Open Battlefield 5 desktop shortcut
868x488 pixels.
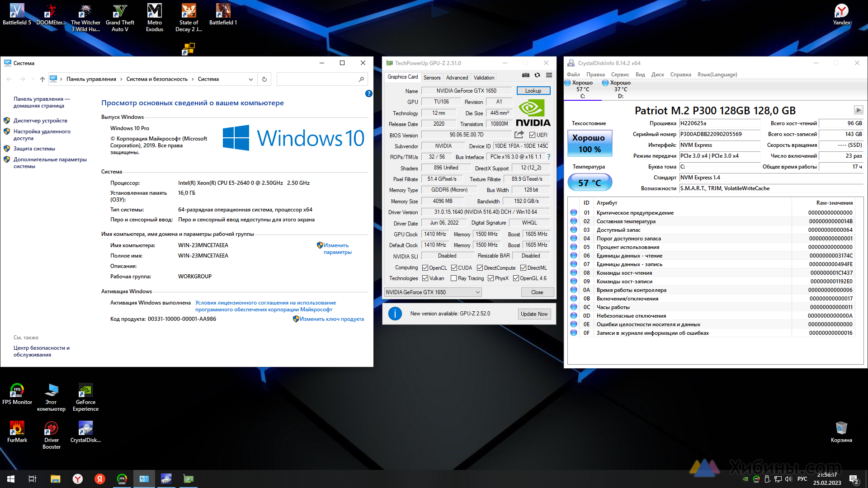(17, 15)
